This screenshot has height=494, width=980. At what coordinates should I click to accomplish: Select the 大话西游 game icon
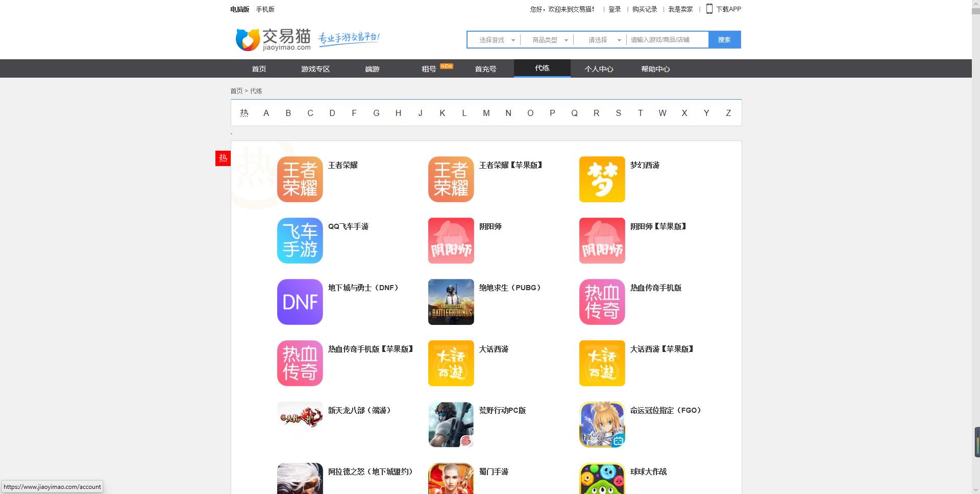tap(451, 363)
